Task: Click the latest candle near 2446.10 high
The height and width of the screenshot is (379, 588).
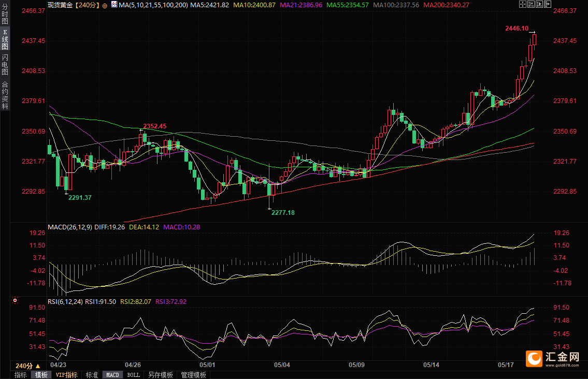Action: pos(534,39)
